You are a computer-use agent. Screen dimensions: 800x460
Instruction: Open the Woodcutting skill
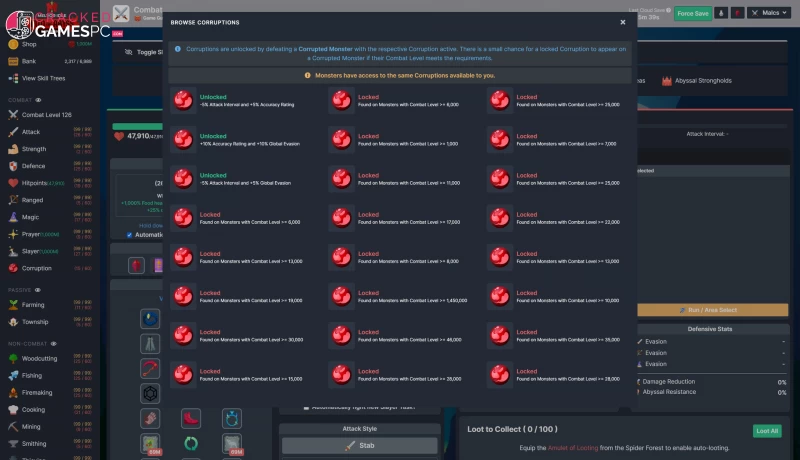13,357
